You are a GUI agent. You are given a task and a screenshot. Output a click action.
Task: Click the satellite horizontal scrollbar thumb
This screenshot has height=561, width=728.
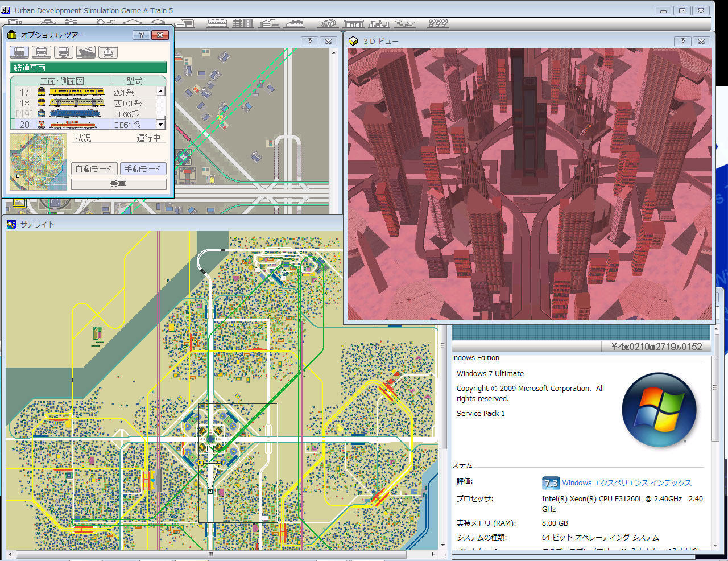[x=210, y=554]
